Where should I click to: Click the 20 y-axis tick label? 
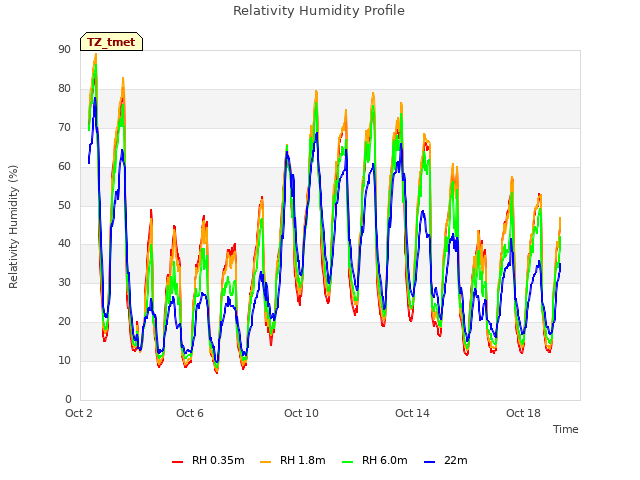tap(64, 321)
